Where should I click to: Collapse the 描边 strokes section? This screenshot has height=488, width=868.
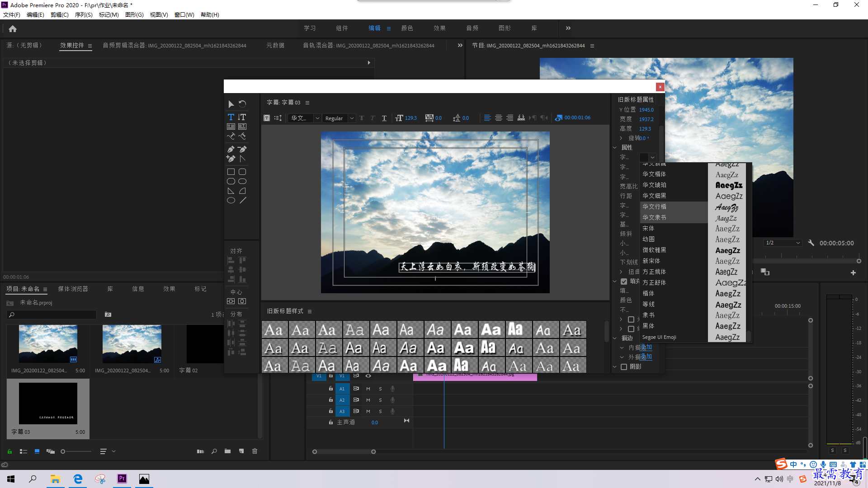coord(615,338)
